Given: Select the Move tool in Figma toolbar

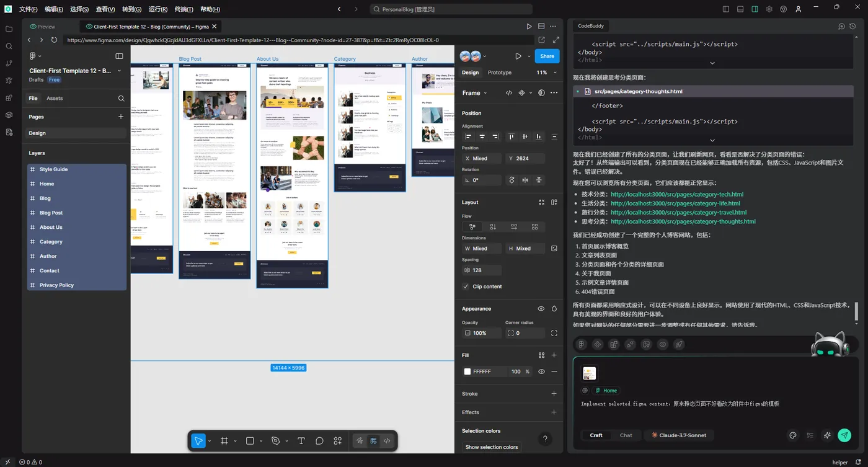Looking at the screenshot, I should [198, 441].
